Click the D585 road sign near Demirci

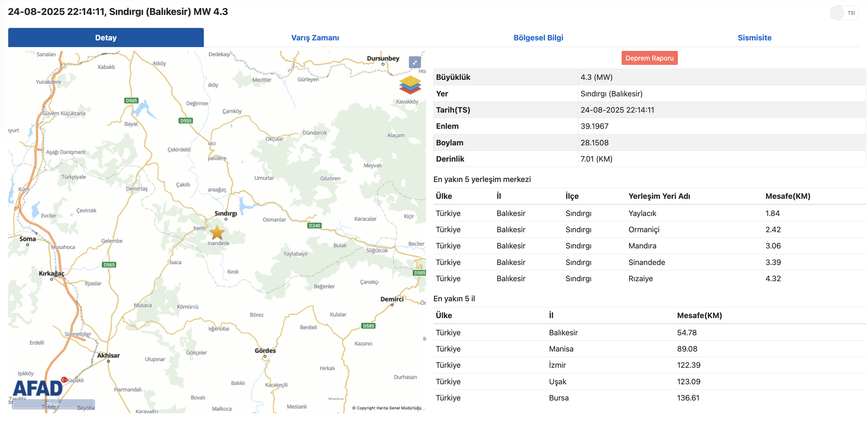(368, 326)
